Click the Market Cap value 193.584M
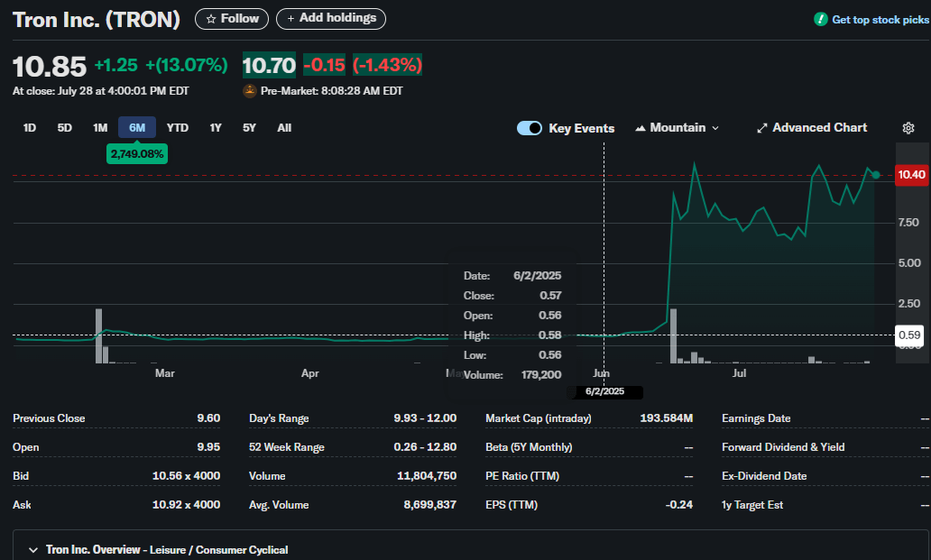Viewport: 931px width, 560px height. tap(666, 418)
